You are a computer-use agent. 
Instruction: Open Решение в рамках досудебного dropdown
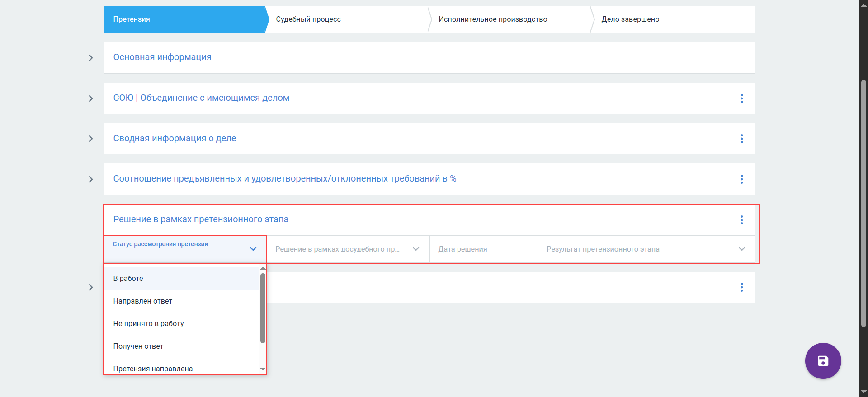pos(348,249)
